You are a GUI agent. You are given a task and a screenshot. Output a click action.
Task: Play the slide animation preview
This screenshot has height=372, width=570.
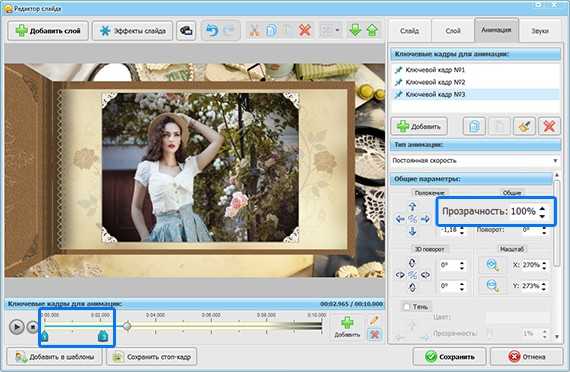pyautogui.click(x=16, y=327)
